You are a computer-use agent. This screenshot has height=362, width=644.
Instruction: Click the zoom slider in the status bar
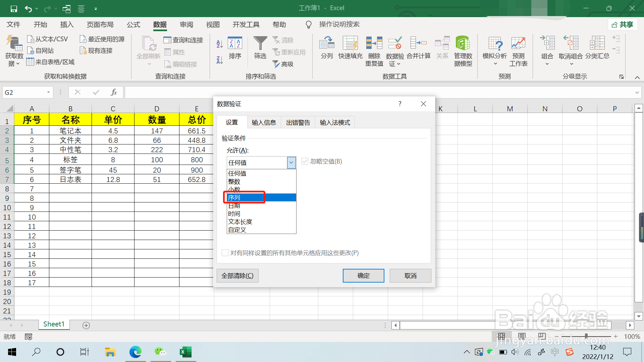[x=586, y=336]
